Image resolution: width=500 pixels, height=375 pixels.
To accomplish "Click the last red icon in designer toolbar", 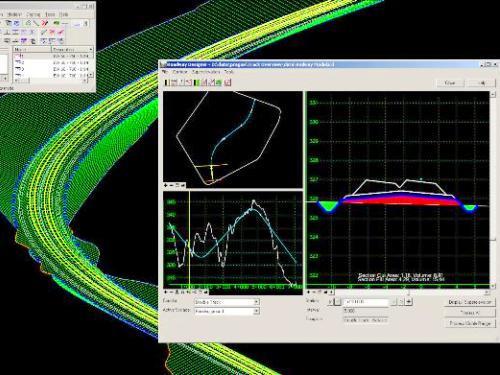I will (x=228, y=82).
